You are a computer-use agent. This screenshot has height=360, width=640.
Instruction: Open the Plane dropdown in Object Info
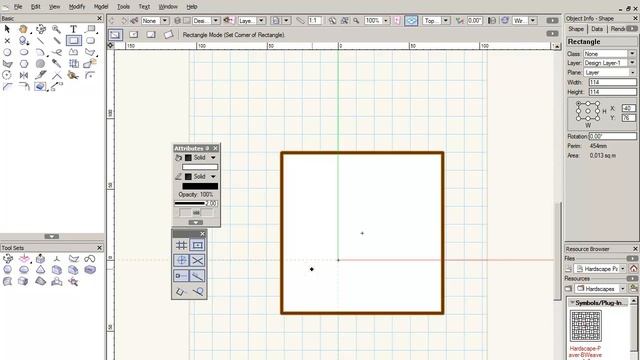click(x=632, y=72)
